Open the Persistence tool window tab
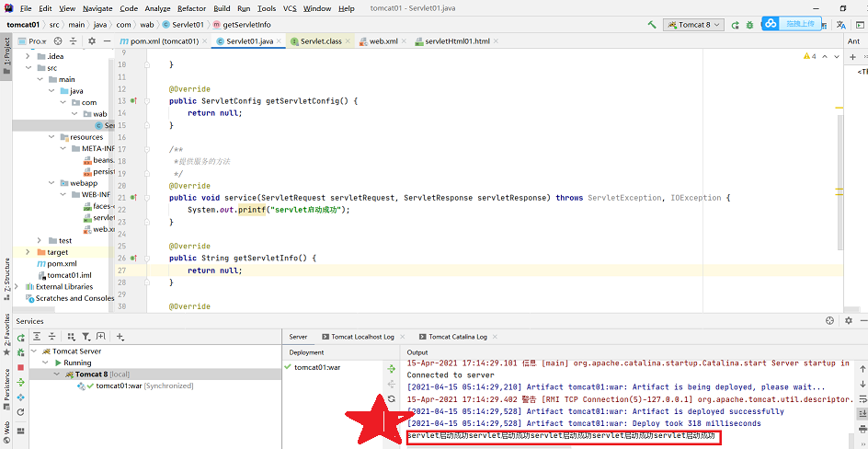Screen dimensions: 868x449 point(6,389)
